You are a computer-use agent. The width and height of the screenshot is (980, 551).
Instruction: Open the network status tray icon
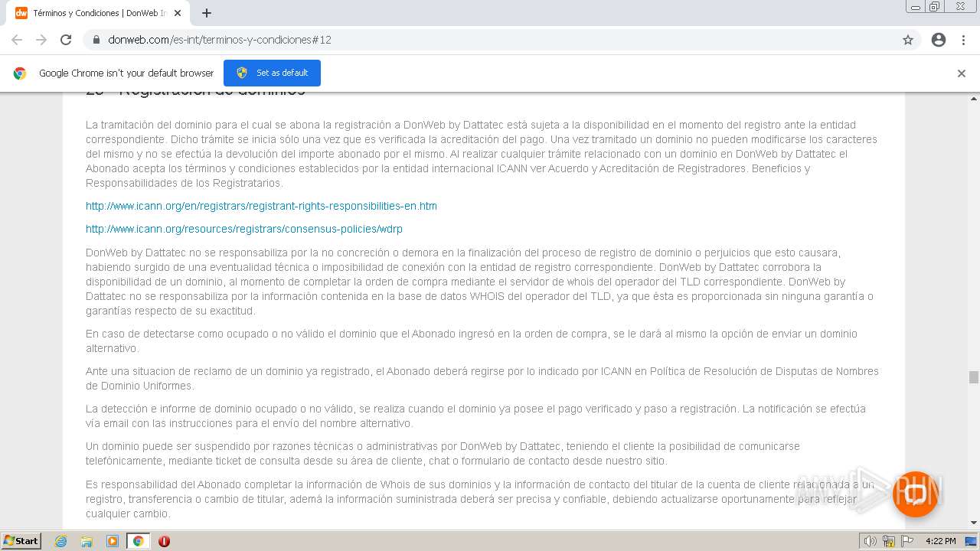[x=889, y=541]
